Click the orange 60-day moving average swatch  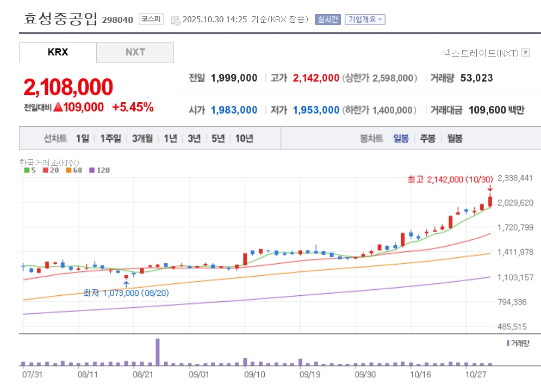69,170
